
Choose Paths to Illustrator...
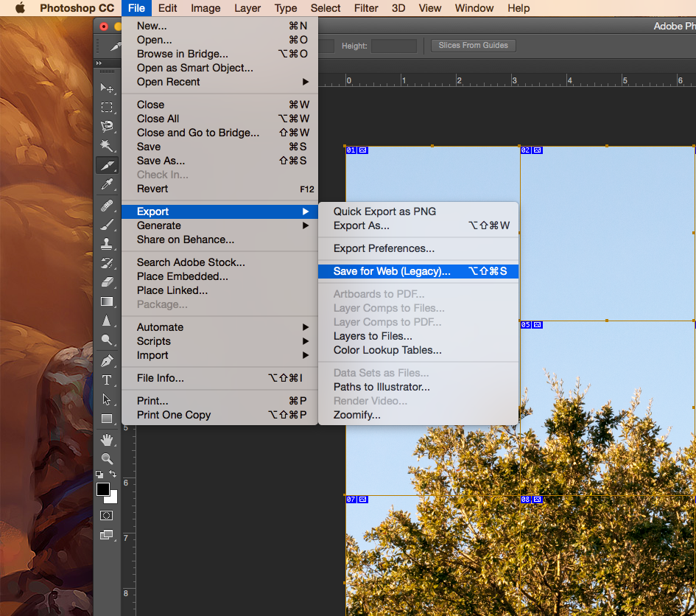418,387
